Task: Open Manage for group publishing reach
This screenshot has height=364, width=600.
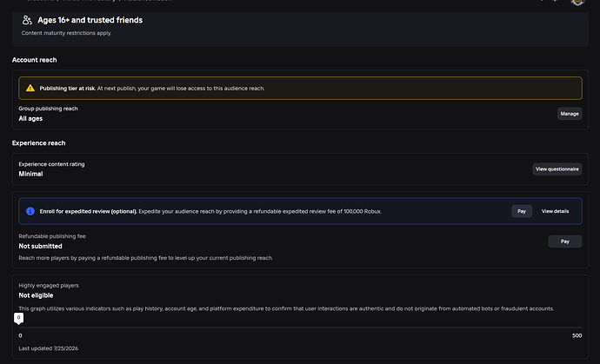Action: coord(570,114)
